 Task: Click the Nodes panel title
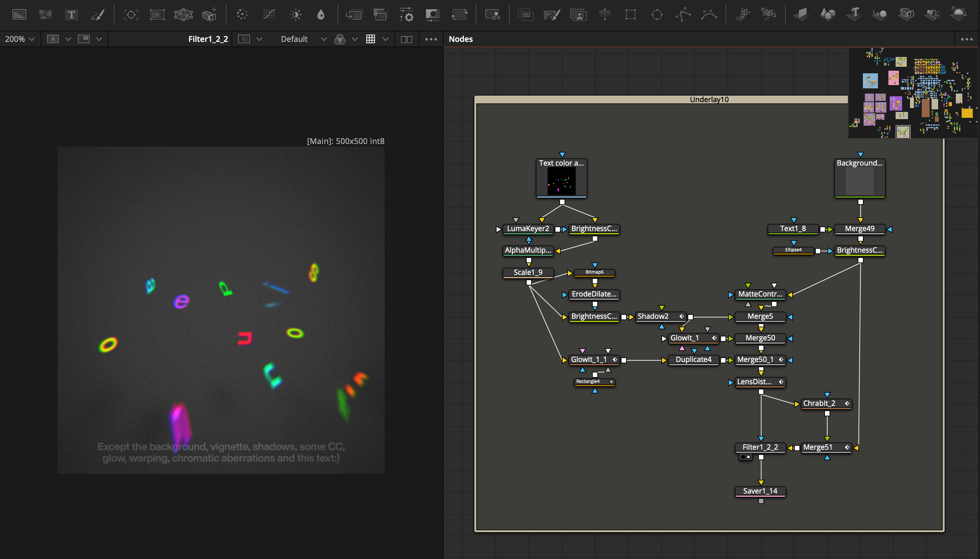(x=461, y=39)
